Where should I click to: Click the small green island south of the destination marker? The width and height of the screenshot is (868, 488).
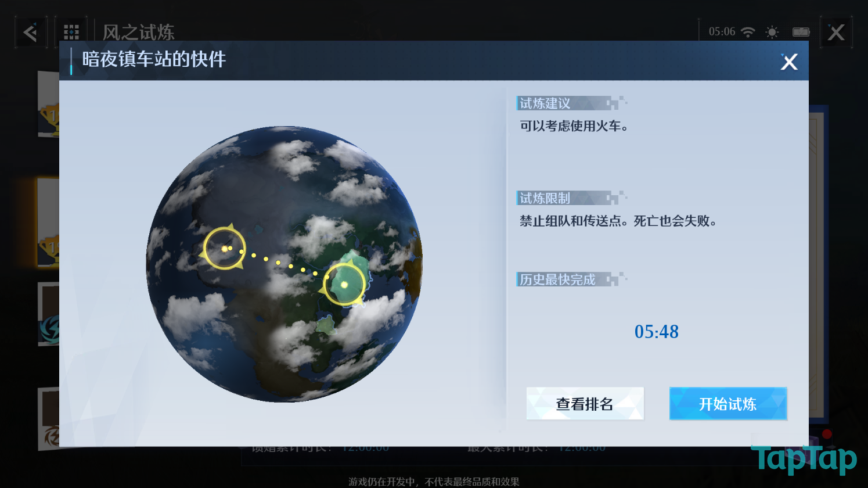click(326, 325)
